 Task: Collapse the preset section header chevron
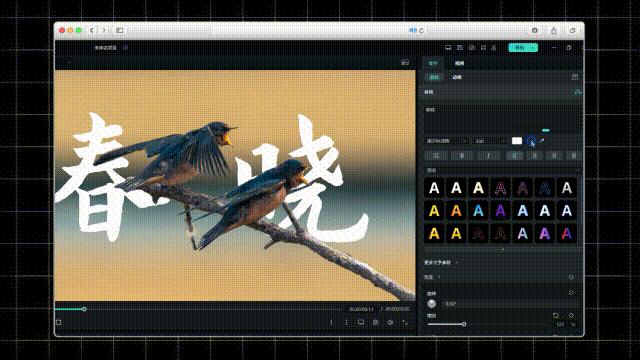point(578,171)
